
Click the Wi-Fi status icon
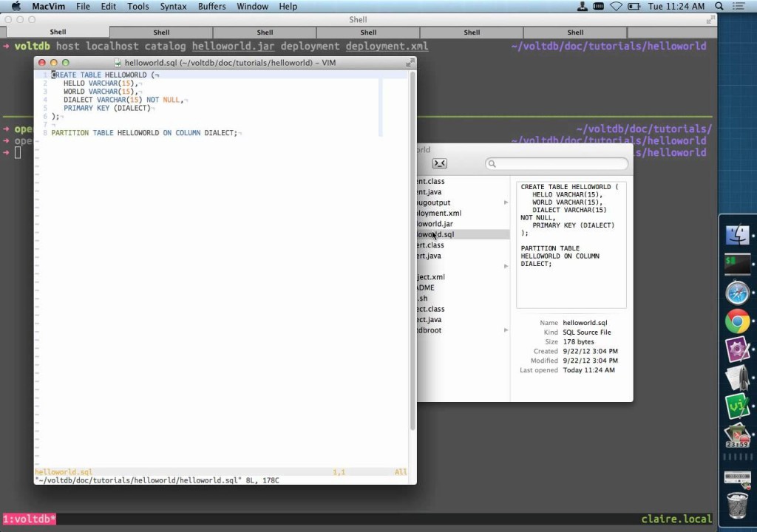pyautogui.click(x=616, y=7)
